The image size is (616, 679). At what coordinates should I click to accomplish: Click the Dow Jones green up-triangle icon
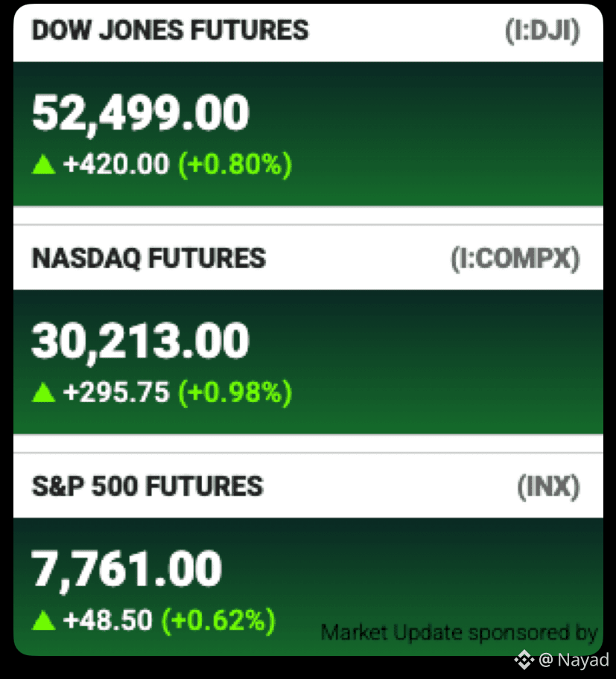pos(44,165)
